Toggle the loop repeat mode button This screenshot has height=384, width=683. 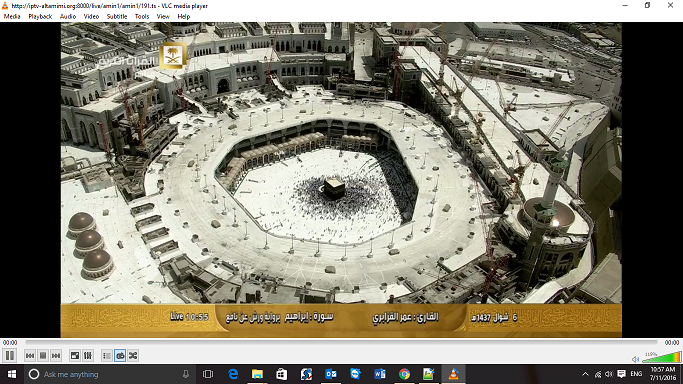pyautogui.click(x=120, y=356)
